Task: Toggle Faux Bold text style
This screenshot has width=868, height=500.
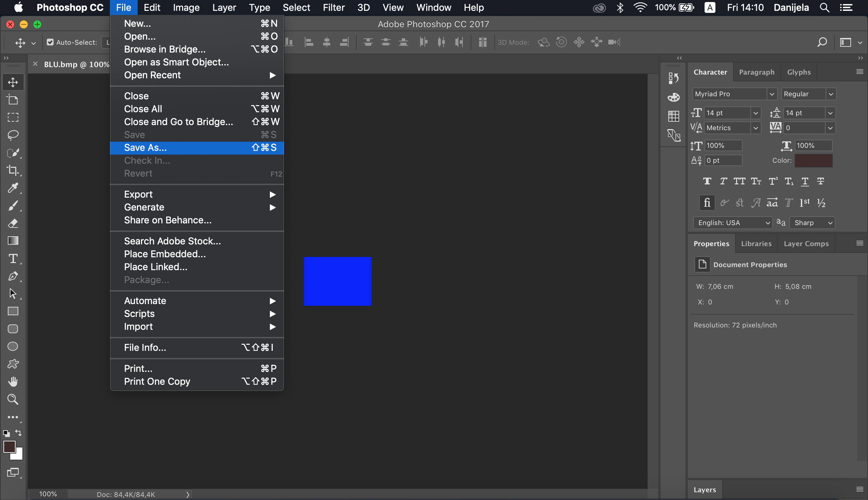Action: pos(707,181)
